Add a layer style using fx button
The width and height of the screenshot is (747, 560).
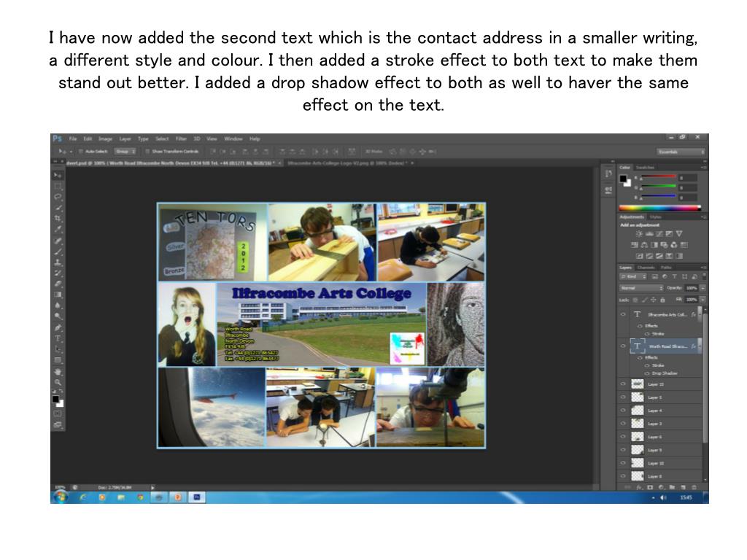pos(639,488)
